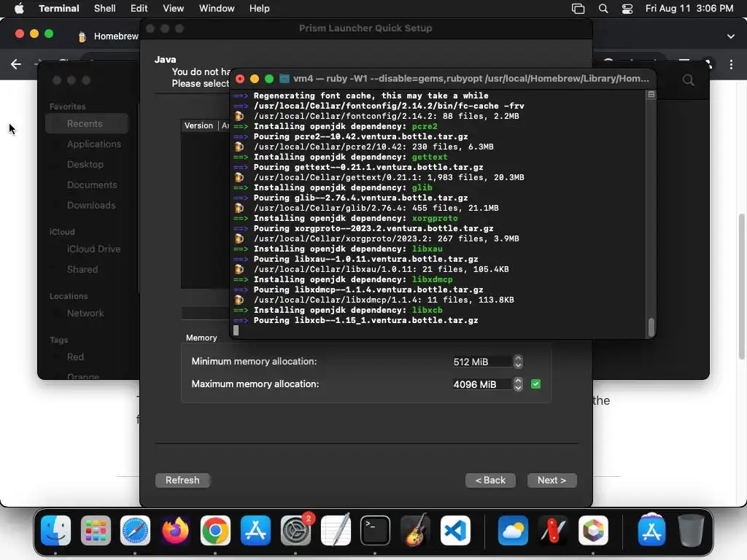Launch Safari from the Dock
747x560 pixels.
coord(135,531)
